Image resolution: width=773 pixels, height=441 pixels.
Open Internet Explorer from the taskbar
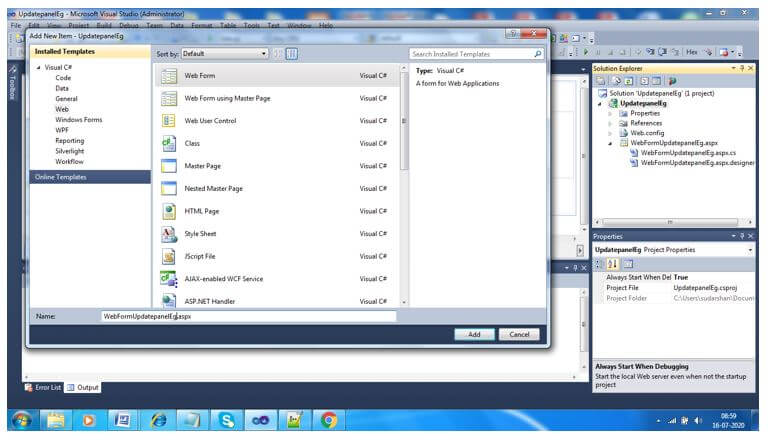click(158, 420)
